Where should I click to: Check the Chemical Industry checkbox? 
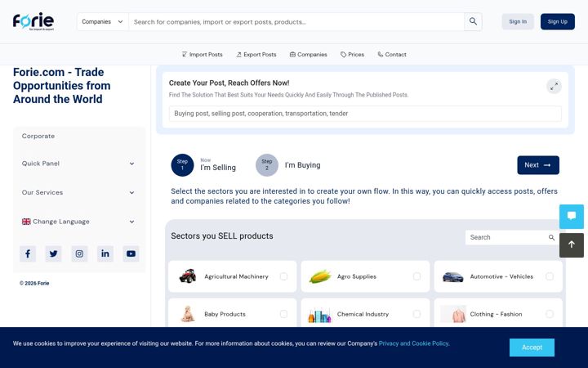[x=416, y=314]
